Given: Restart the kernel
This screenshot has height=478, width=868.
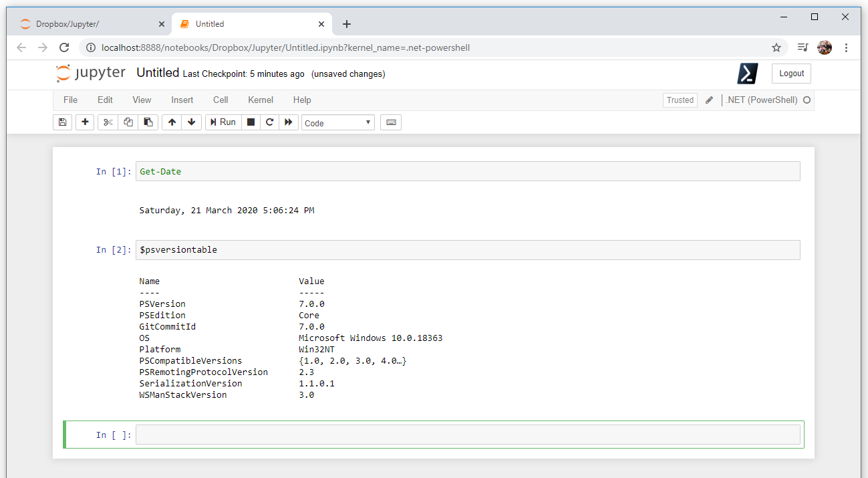Looking at the screenshot, I should tap(269, 122).
